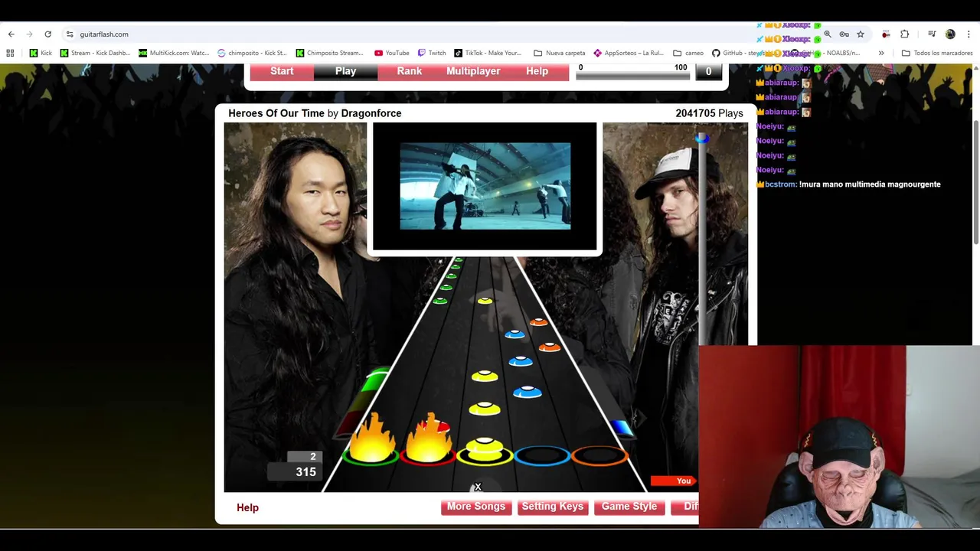980x551 pixels.
Task: Open the Rank tab
Action: click(410, 71)
